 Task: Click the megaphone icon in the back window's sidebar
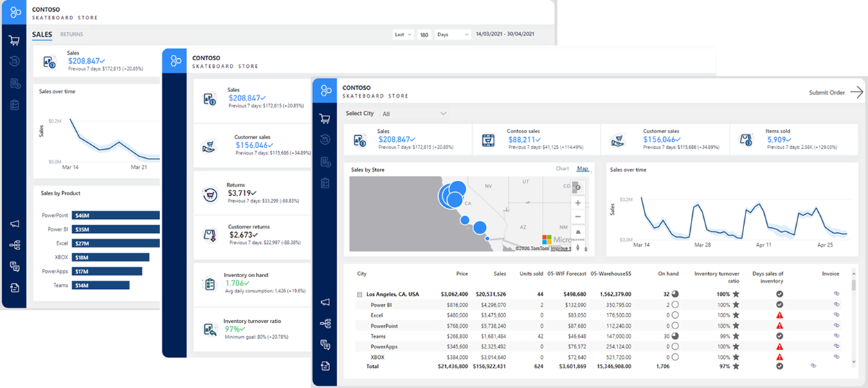click(x=15, y=224)
